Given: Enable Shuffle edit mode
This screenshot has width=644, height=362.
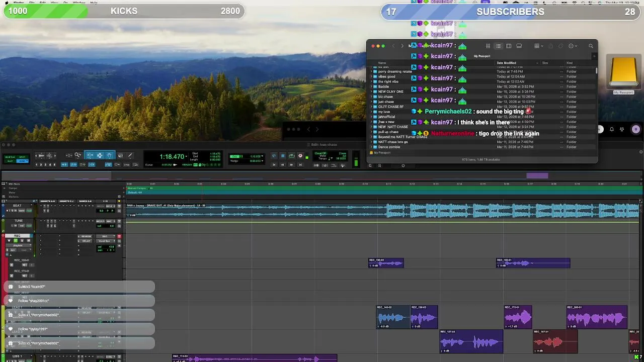Looking at the screenshot, I should pyautogui.click(x=10, y=157).
